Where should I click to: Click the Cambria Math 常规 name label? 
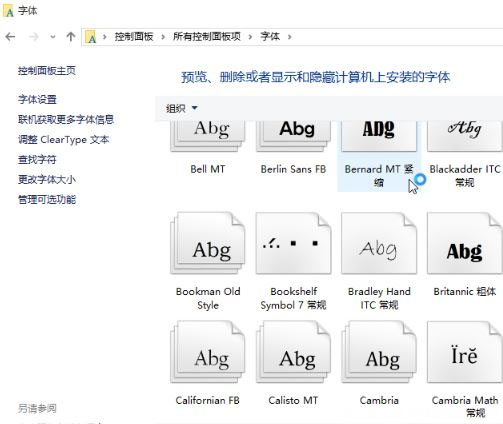(x=465, y=406)
